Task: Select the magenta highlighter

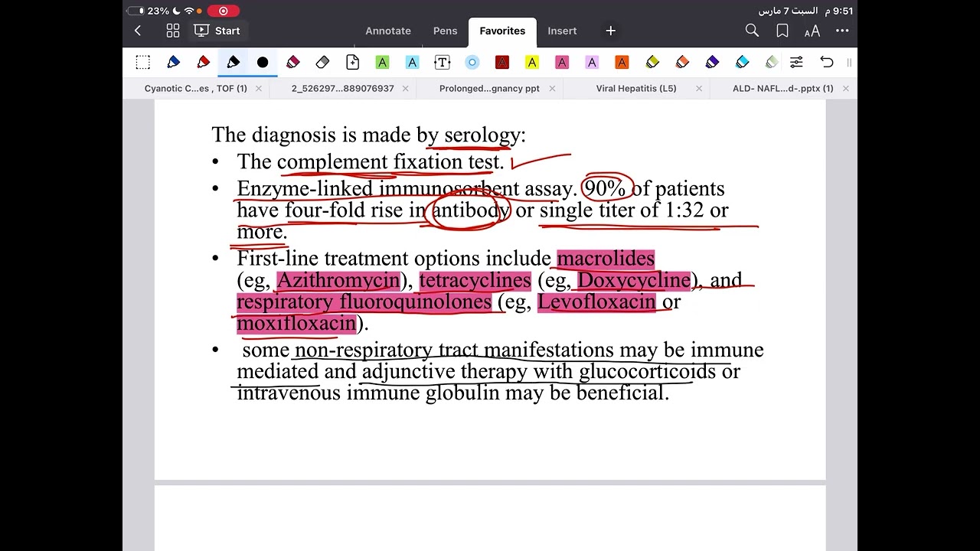Action: coord(292,62)
